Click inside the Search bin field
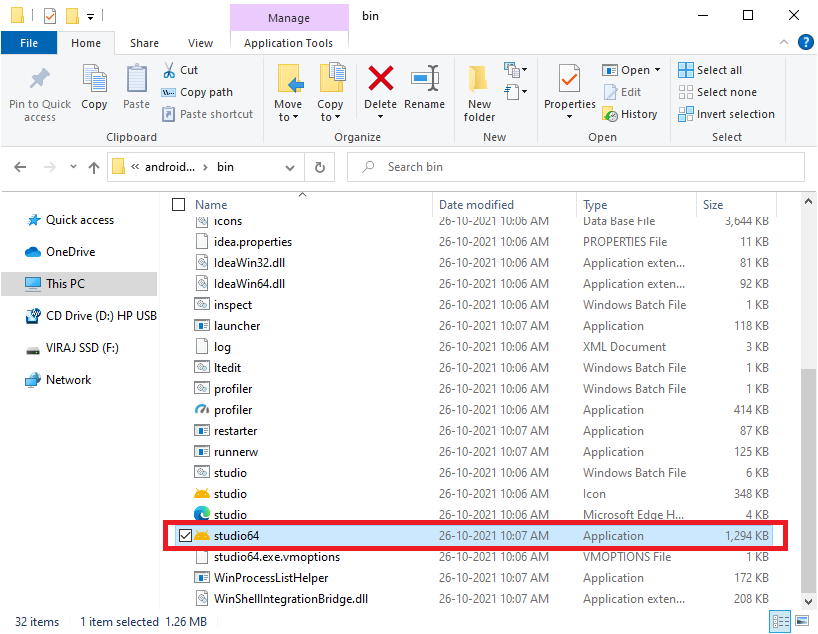The height and width of the screenshot is (634, 818). coord(576,167)
